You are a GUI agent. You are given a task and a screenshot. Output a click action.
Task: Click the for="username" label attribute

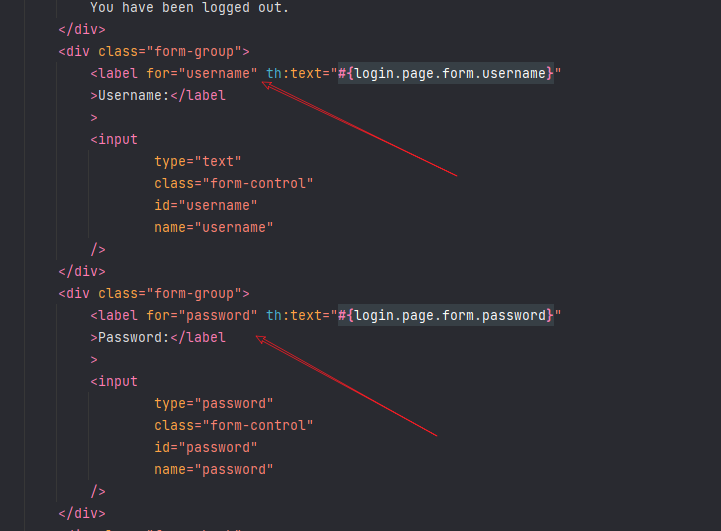click(x=201, y=74)
